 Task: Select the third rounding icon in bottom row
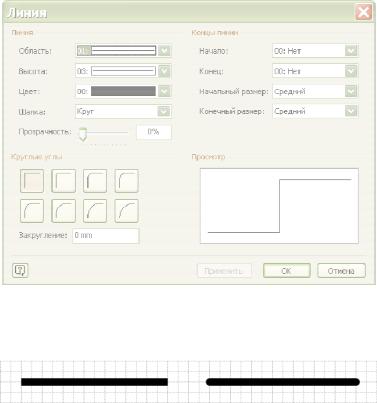(x=95, y=211)
